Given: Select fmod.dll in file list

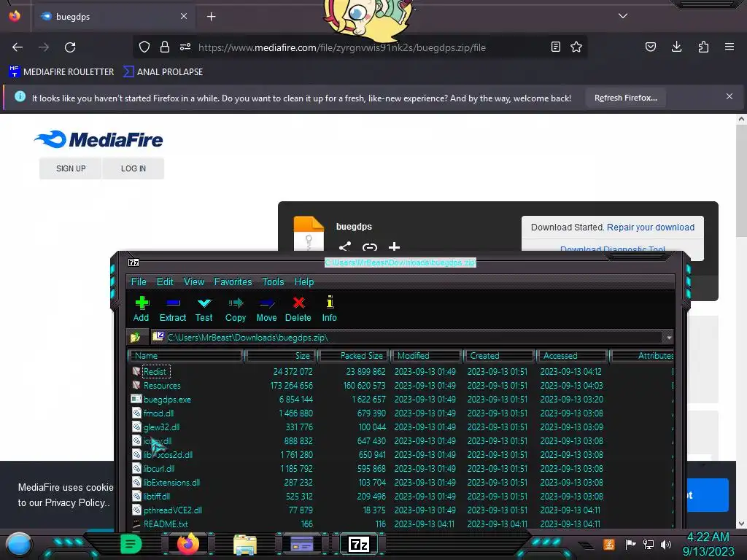Looking at the screenshot, I should (158, 413).
